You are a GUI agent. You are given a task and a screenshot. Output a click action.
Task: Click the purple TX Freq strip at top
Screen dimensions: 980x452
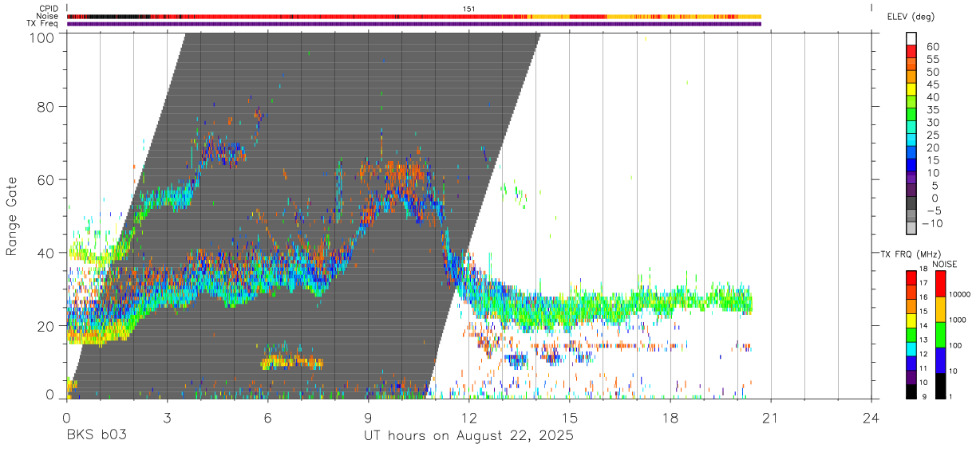coord(414,24)
